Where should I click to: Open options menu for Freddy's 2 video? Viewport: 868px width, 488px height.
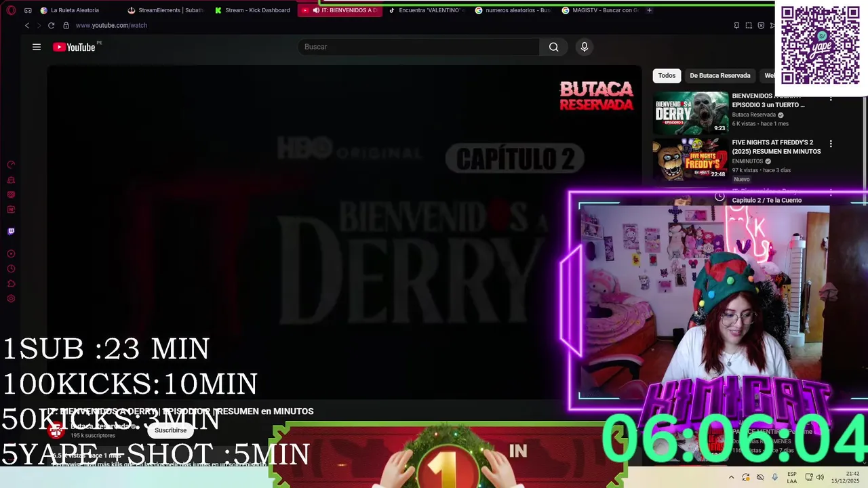coord(831,144)
